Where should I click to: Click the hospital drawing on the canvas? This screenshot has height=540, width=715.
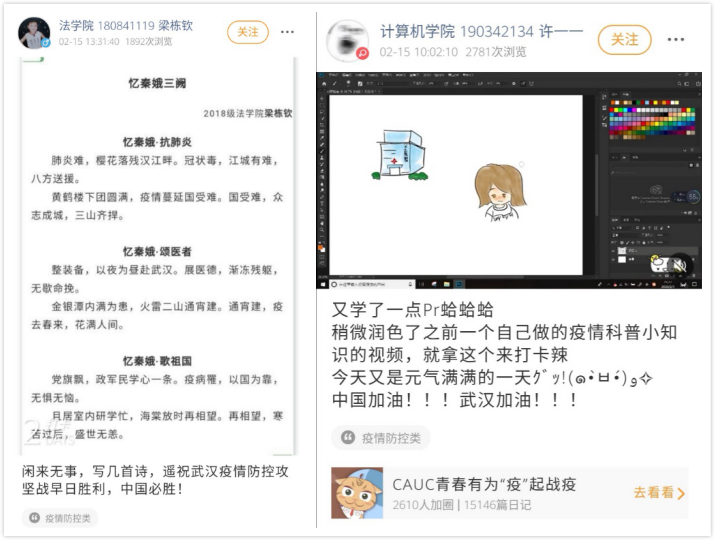(397, 158)
